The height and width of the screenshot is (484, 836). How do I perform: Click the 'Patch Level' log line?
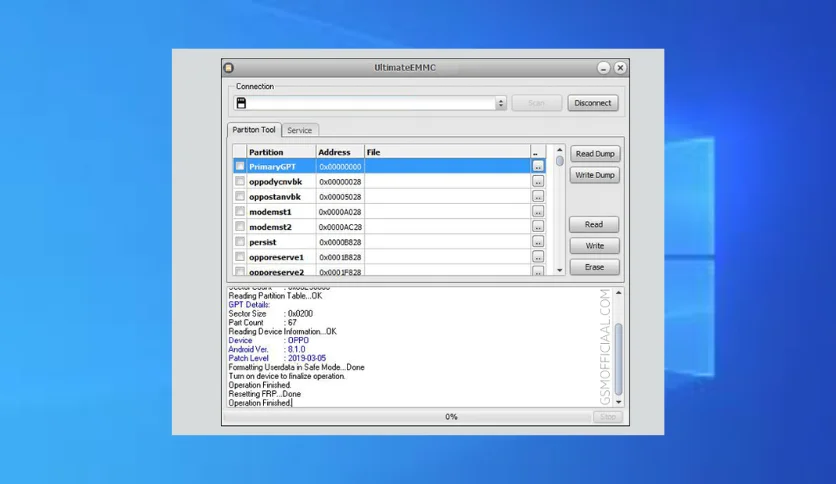277,358
